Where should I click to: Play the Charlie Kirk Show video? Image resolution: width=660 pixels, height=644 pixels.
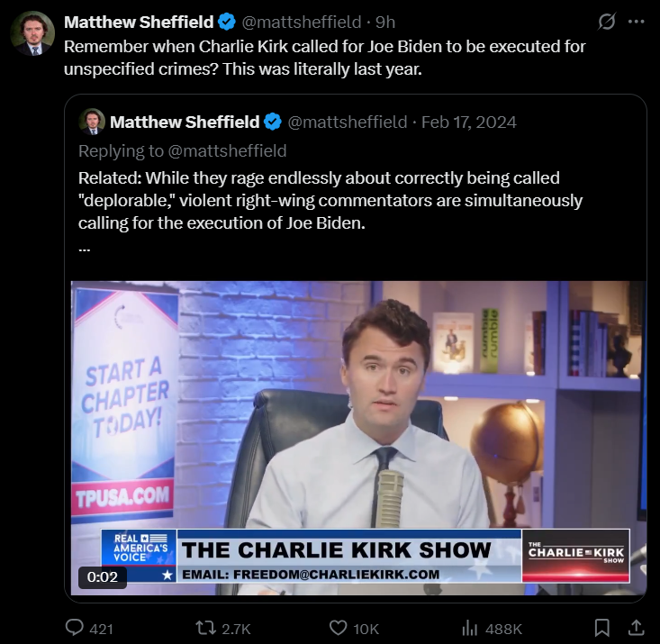point(358,438)
